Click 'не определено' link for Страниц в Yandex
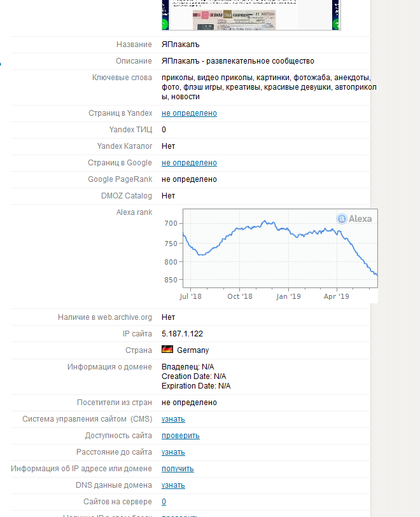 pos(189,113)
